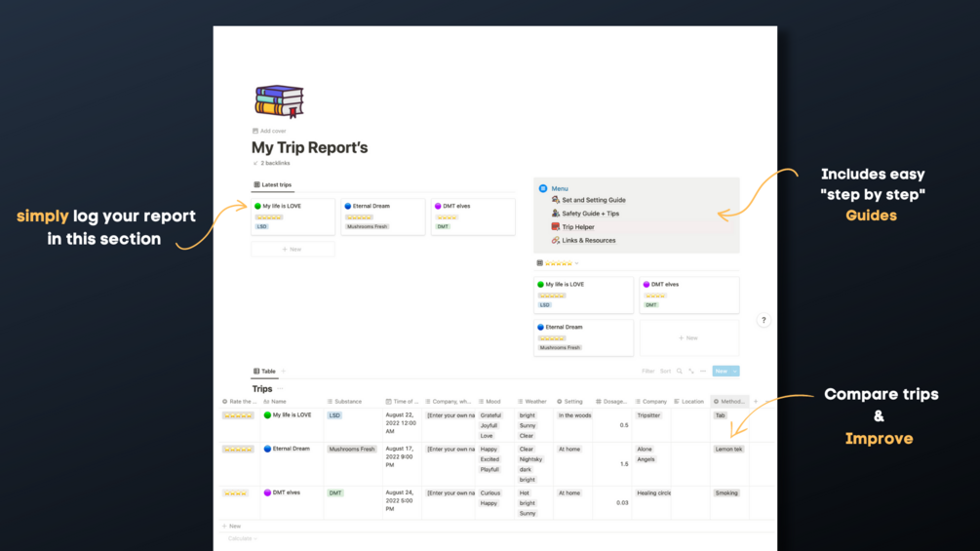Click the Rate the... column header
Viewport: 980px width, 551px height.
pyautogui.click(x=240, y=402)
